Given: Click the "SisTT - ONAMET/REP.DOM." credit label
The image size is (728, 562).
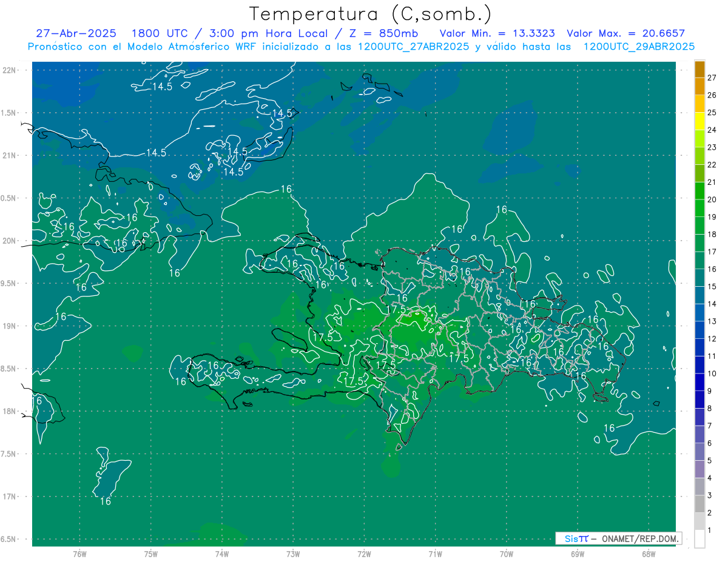Looking at the screenshot, I should point(618,538).
